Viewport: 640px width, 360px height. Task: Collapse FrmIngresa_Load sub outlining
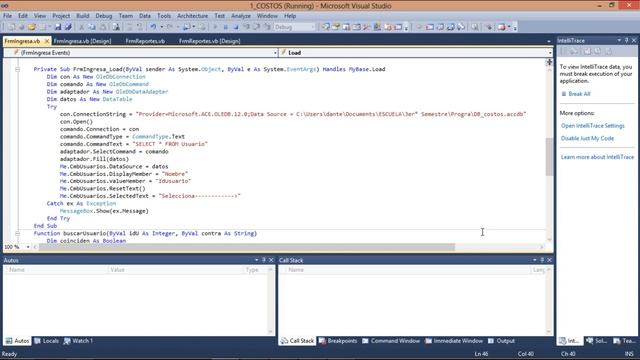tap(17, 69)
